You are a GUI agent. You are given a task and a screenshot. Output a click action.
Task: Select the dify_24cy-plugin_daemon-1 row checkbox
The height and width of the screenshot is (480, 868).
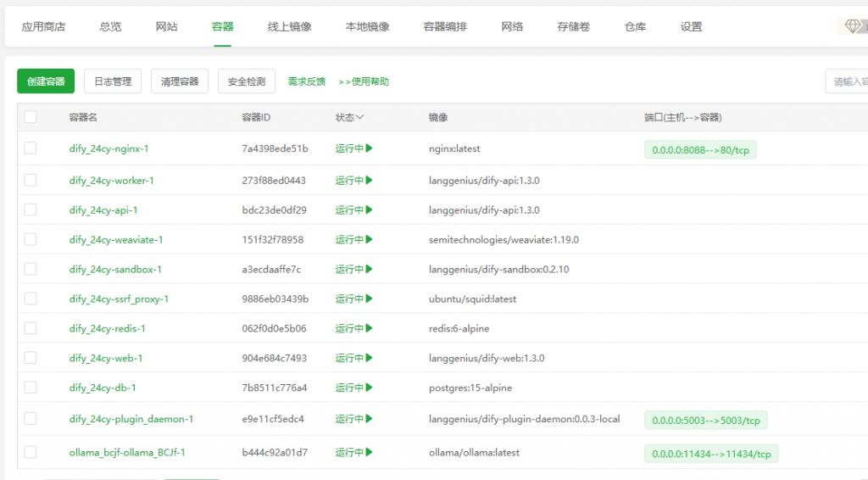pyautogui.click(x=31, y=418)
